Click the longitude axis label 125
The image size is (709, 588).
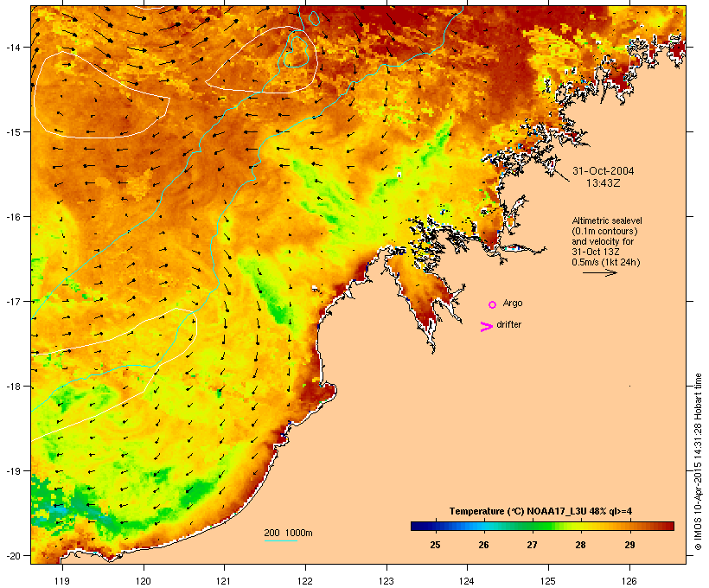click(x=548, y=581)
